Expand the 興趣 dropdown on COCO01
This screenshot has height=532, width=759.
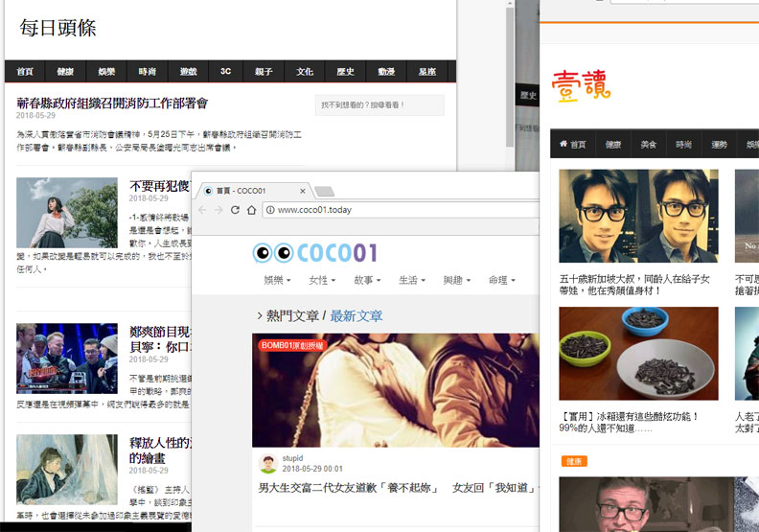tap(457, 280)
